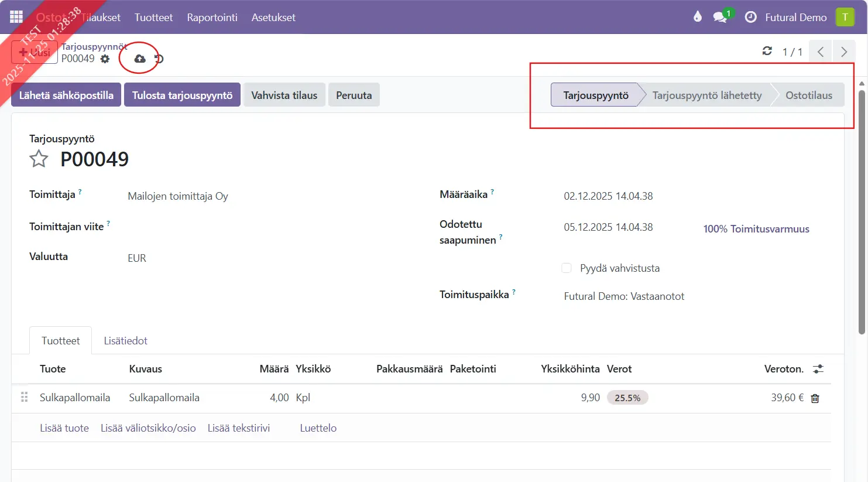868x482 pixels.
Task: Click the Lisää tuote link
Action: coord(64,428)
